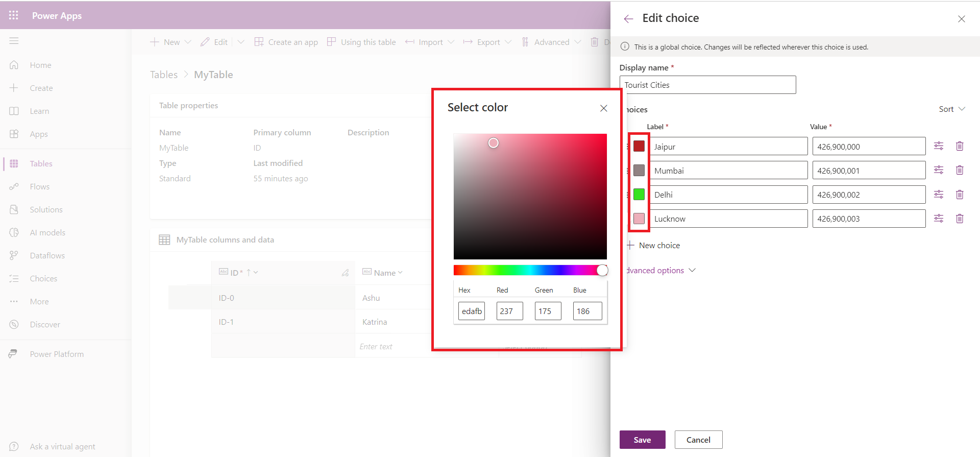Screen dimensions: 980x457
Task: Delete the Lucknow choice
Action: click(959, 219)
